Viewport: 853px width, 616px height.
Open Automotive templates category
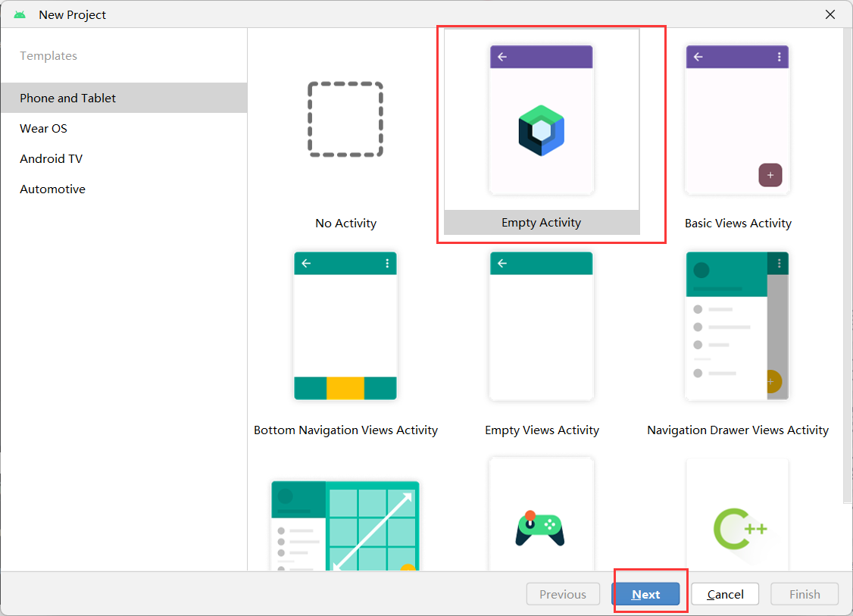[x=124, y=189]
